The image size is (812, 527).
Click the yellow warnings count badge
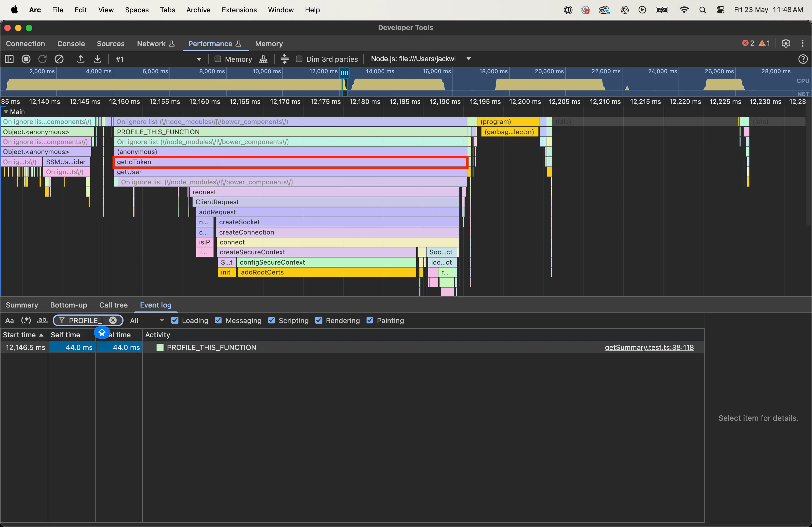coord(764,43)
